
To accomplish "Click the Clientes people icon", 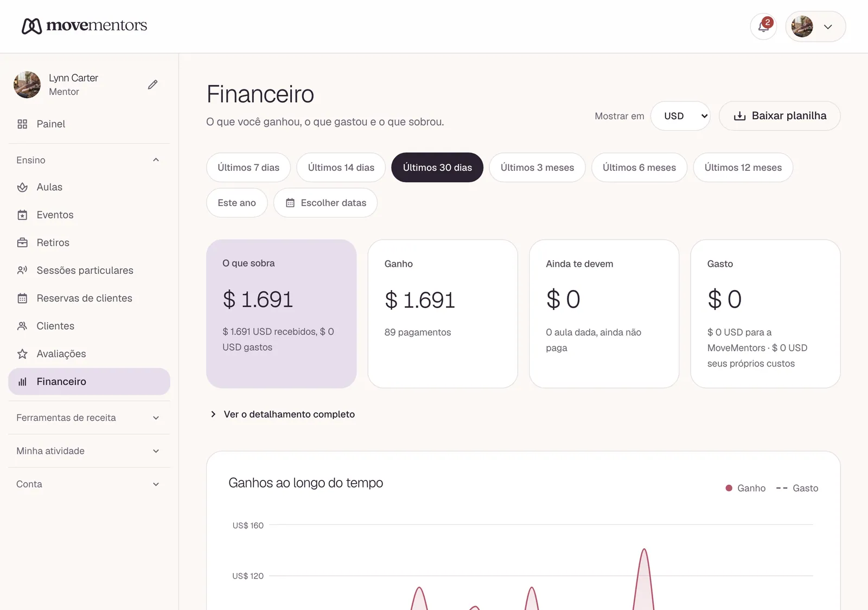I will pos(22,326).
